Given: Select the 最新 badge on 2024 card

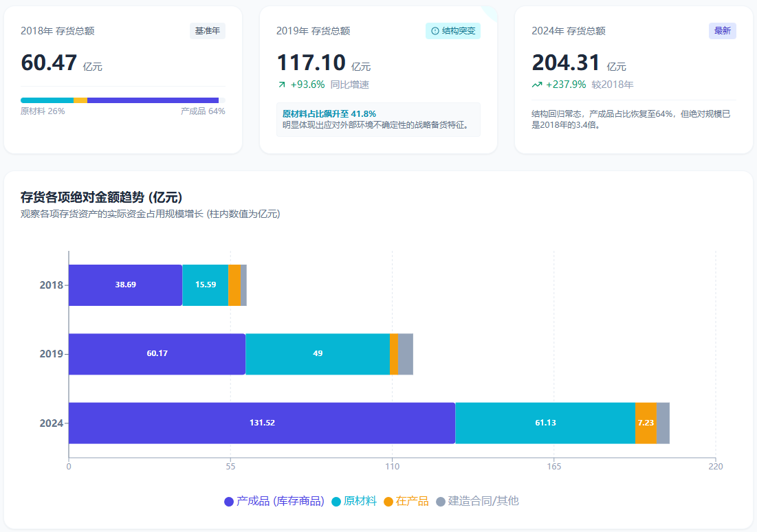Looking at the screenshot, I should coord(722,31).
